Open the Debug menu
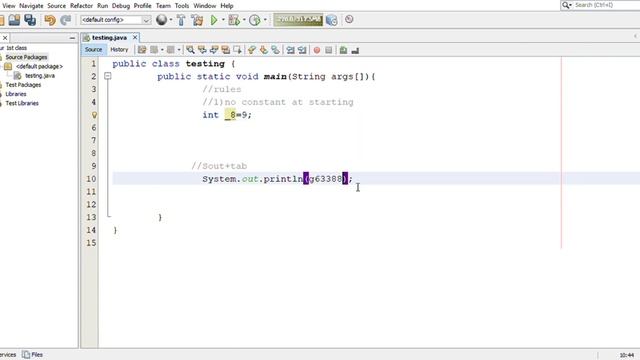This screenshot has width=640, height=360. (x=121, y=6)
